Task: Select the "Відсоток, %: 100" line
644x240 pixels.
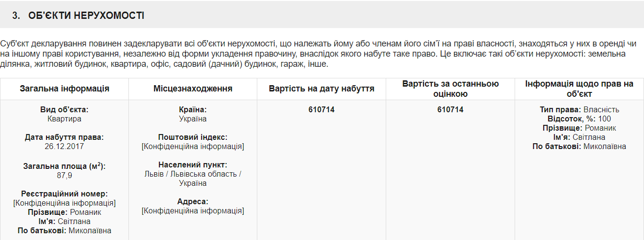Action: click(x=579, y=119)
